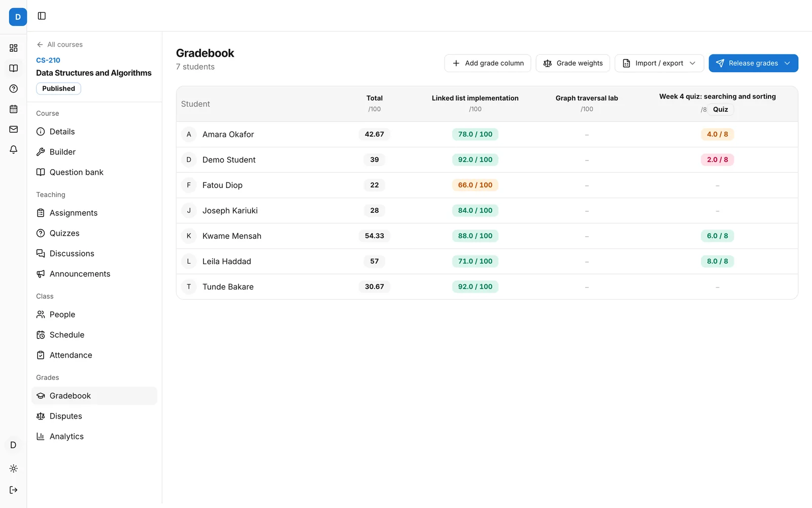
Task: Open the calendar icon in the rail
Action: tap(14, 109)
